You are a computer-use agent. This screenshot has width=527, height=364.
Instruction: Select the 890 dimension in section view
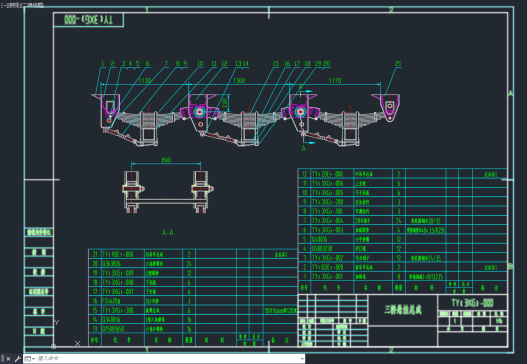166,160
